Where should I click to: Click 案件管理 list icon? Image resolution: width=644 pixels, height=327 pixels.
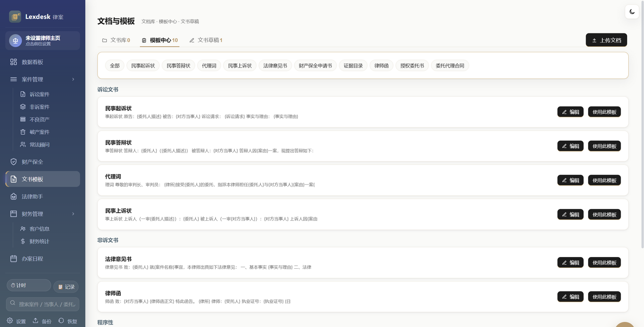point(14,79)
